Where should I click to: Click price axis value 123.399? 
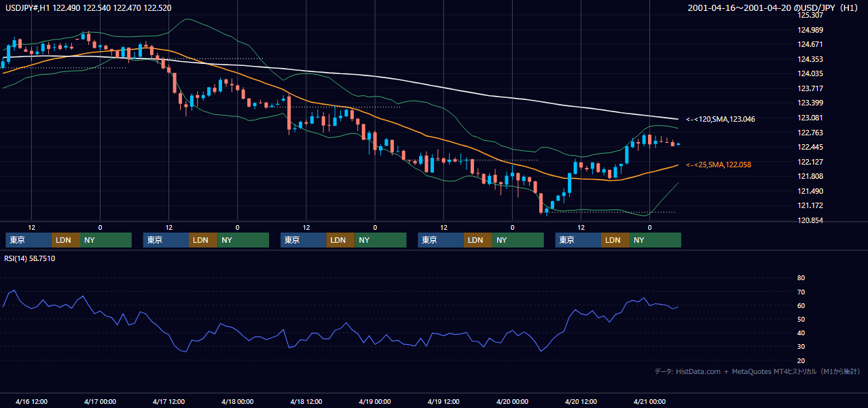[810, 103]
